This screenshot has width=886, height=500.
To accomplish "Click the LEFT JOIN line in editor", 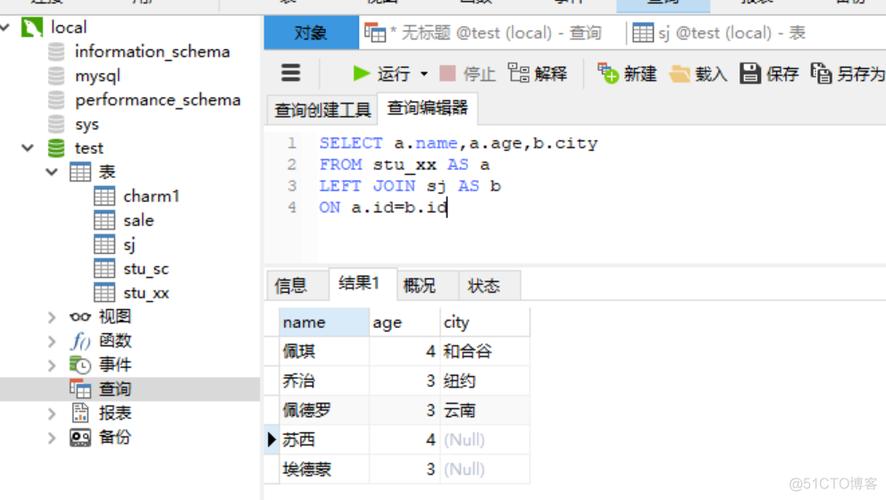I will (x=410, y=186).
